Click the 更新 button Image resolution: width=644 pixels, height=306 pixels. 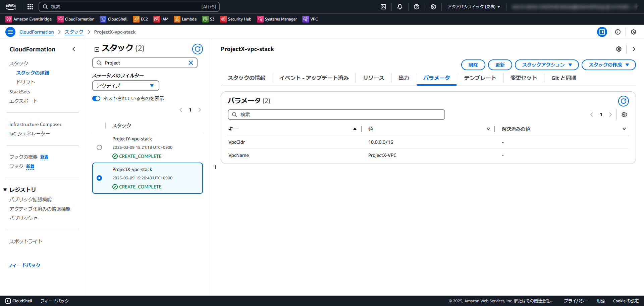[500, 65]
